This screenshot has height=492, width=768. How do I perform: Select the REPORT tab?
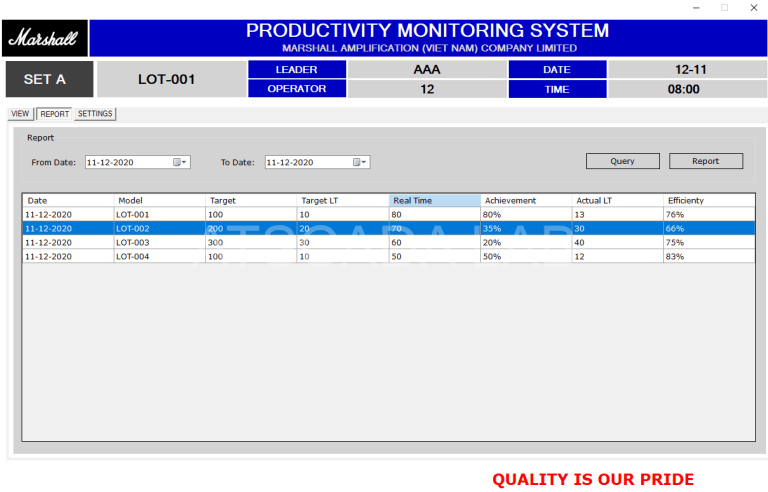point(54,114)
